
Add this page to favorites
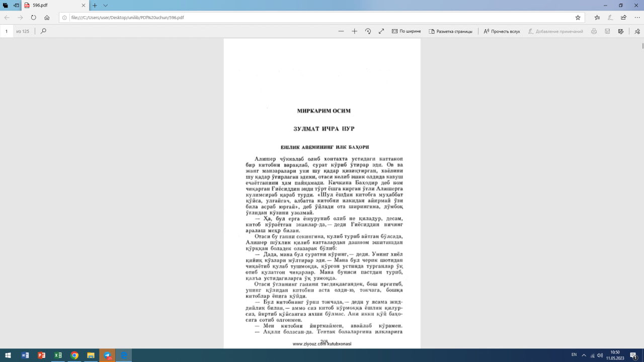click(578, 17)
